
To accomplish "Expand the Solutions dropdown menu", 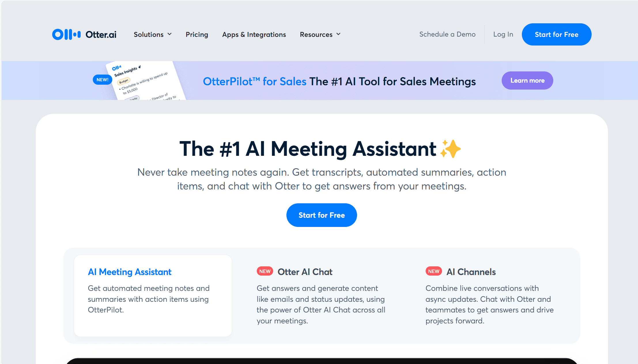I will [x=153, y=34].
